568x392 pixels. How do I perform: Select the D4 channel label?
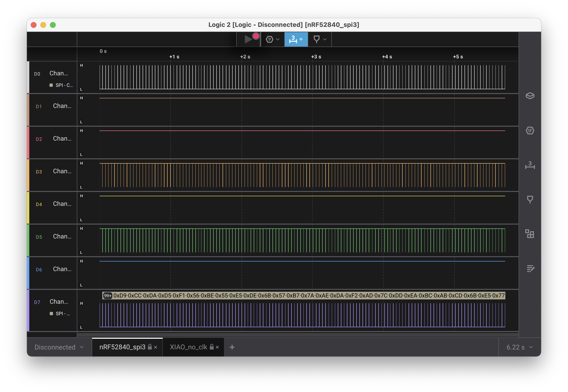pos(62,204)
